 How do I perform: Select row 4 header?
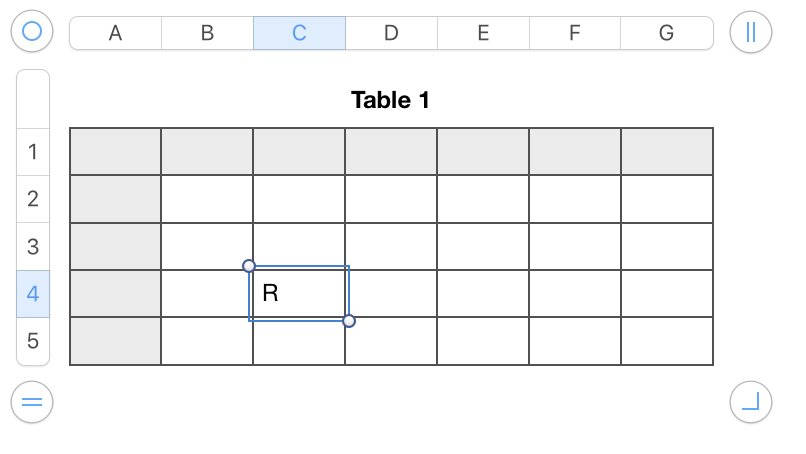click(x=33, y=294)
